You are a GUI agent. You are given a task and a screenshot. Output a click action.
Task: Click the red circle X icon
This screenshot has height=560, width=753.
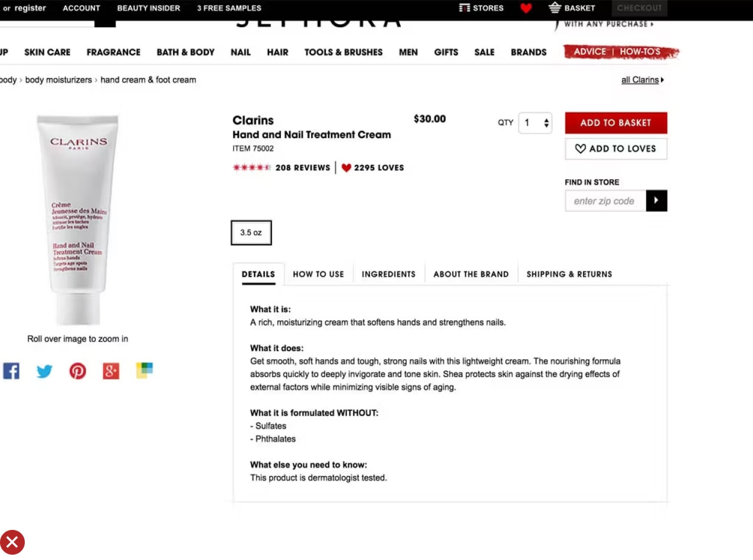tap(12, 542)
